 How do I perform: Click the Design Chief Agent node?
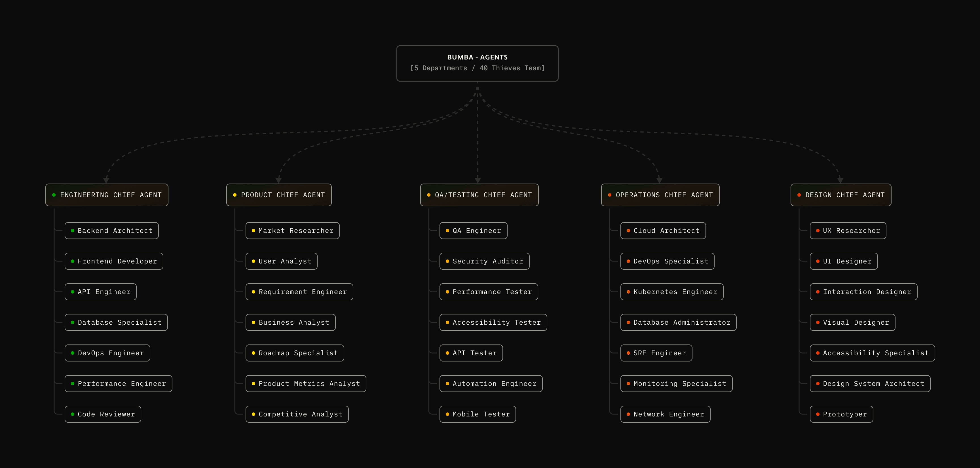(841, 195)
